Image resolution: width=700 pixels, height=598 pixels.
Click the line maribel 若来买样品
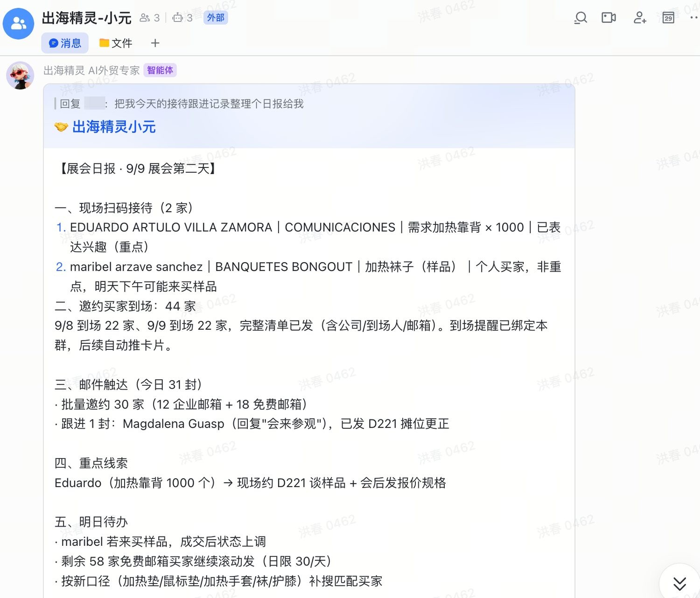point(161,541)
